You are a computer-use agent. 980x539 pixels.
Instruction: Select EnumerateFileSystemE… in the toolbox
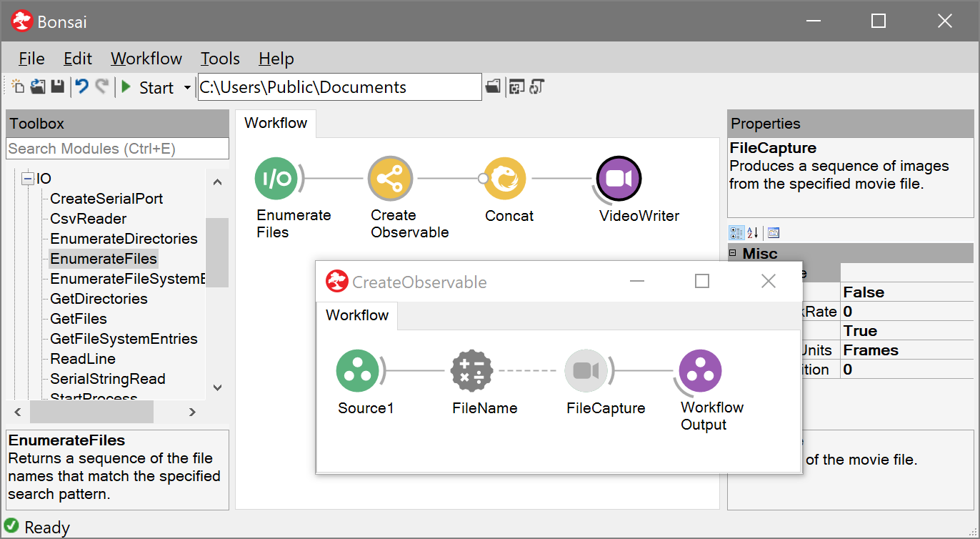pyautogui.click(x=128, y=279)
